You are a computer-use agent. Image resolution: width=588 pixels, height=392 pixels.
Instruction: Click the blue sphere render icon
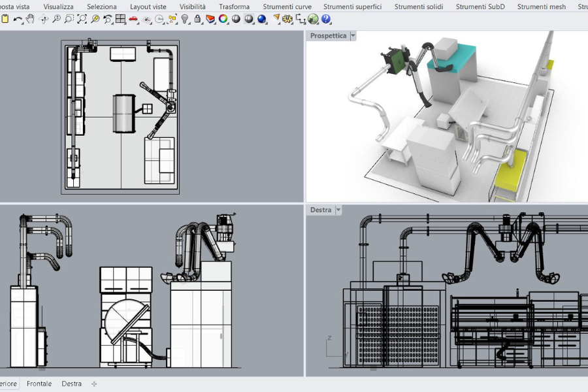point(262,19)
